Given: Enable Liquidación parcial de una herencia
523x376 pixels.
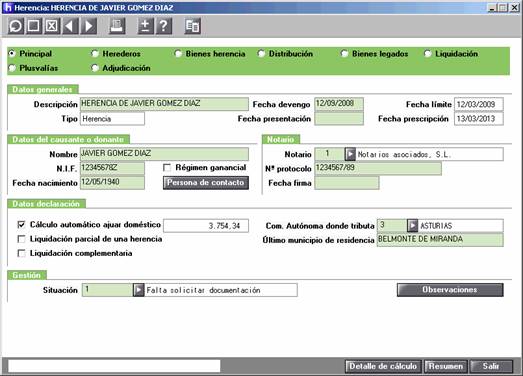Looking at the screenshot, I should (x=21, y=239).
